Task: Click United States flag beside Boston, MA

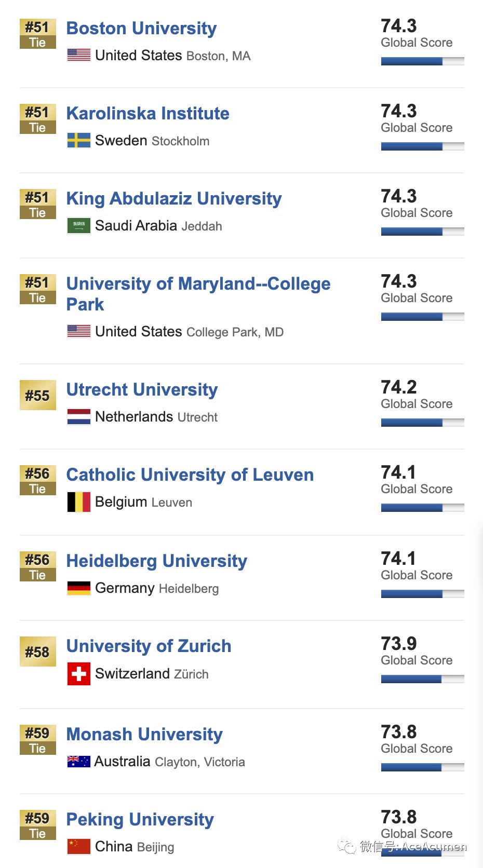Action: pyautogui.click(x=79, y=55)
